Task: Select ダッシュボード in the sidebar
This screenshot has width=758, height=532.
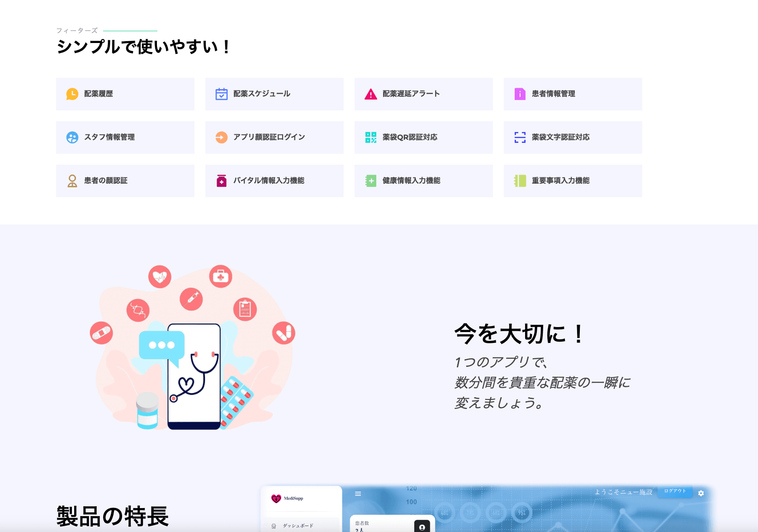Action: 298,526
